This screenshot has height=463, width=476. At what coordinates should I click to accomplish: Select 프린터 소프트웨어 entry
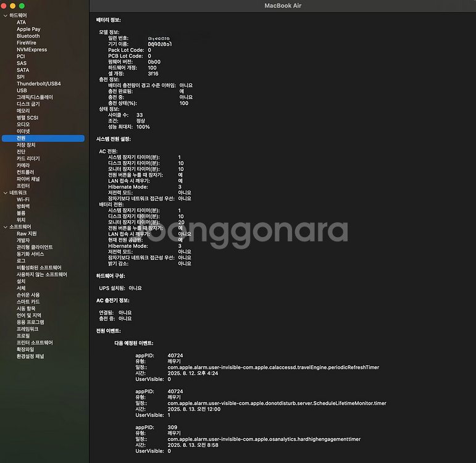point(35,343)
